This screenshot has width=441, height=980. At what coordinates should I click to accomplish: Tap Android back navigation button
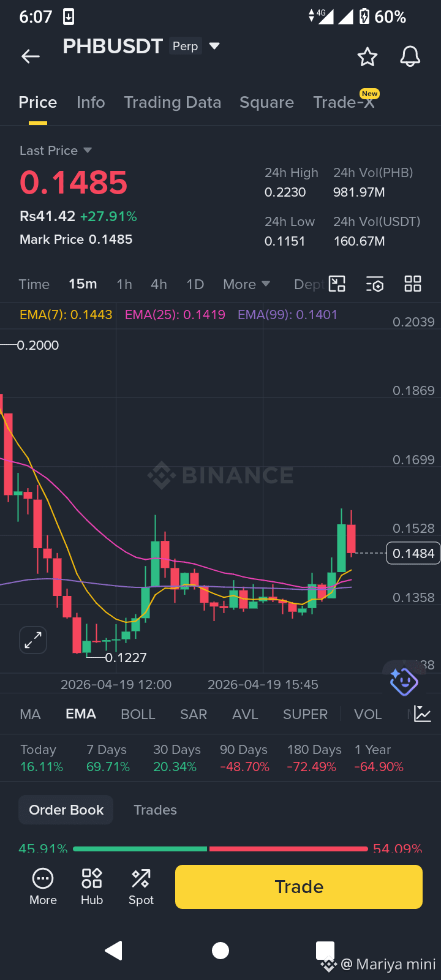114,950
